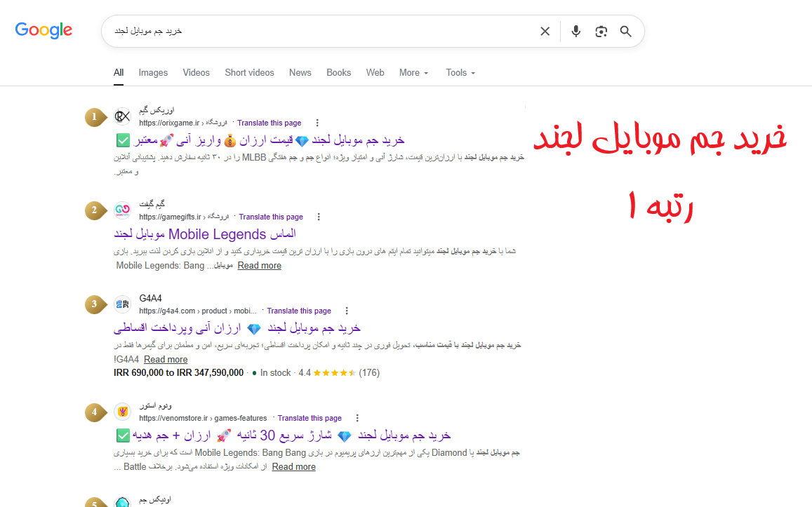The image size is (812, 507).
Task: Switch to Images tab
Action: click(x=153, y=72)
